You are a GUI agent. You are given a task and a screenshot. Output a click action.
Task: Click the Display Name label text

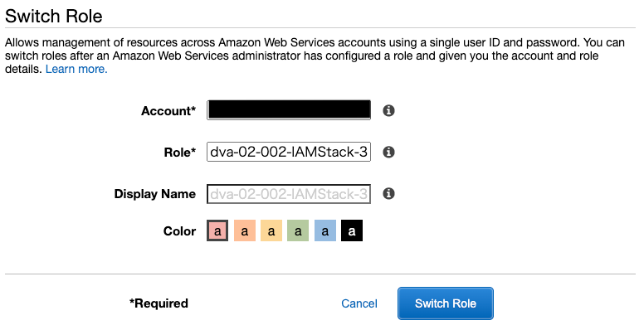pos(155,194)
